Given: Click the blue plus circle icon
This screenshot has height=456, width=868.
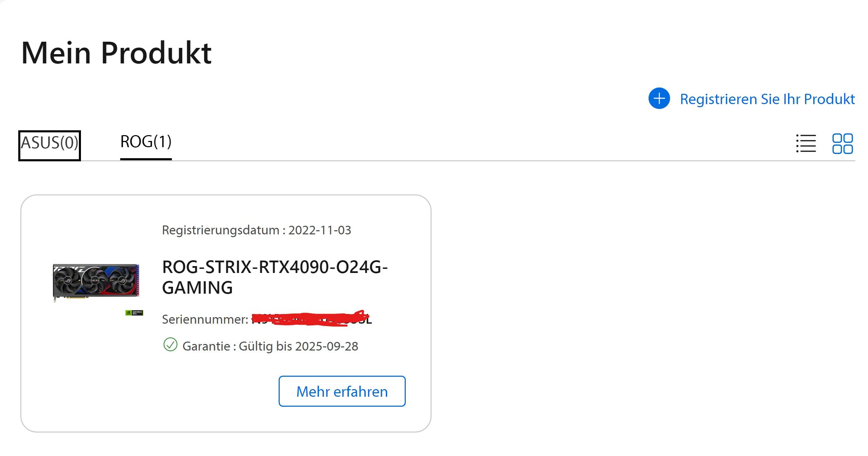Looking at the screenshot, I should (x=659, y=99).
